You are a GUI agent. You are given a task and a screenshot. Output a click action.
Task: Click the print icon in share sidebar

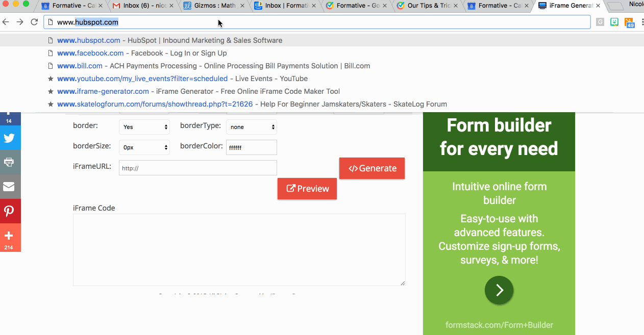pos(9,162)
